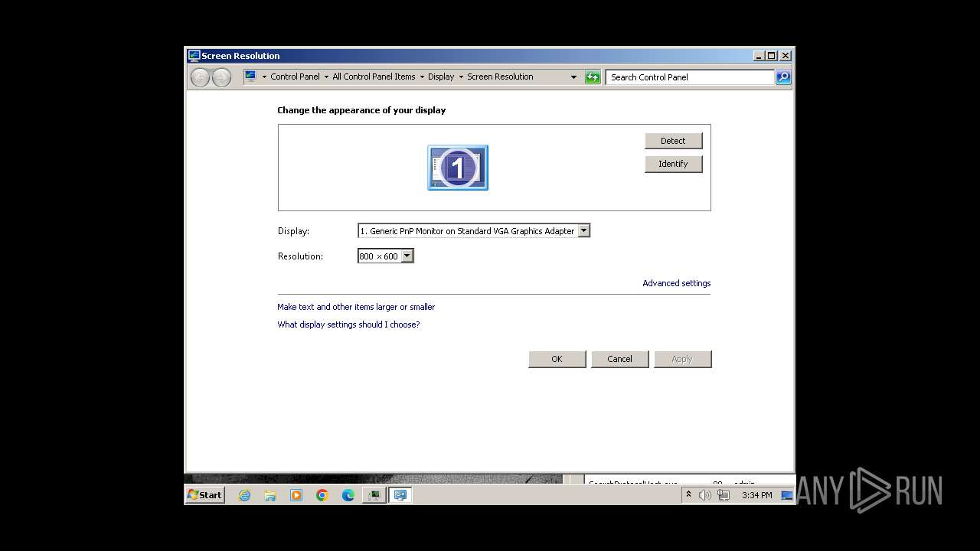Expand arrow before Display breadcrumb
The height and width of the screenshot is (551, 980).
pyautogui.click(x=422, y=77)
